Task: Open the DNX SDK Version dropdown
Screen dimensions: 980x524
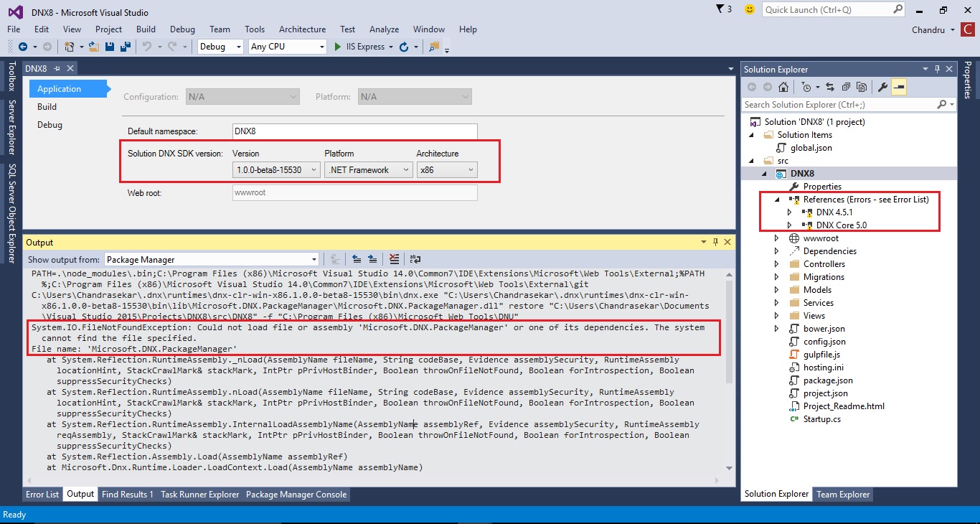Action: pyautogui.click(x=276, y=170)
